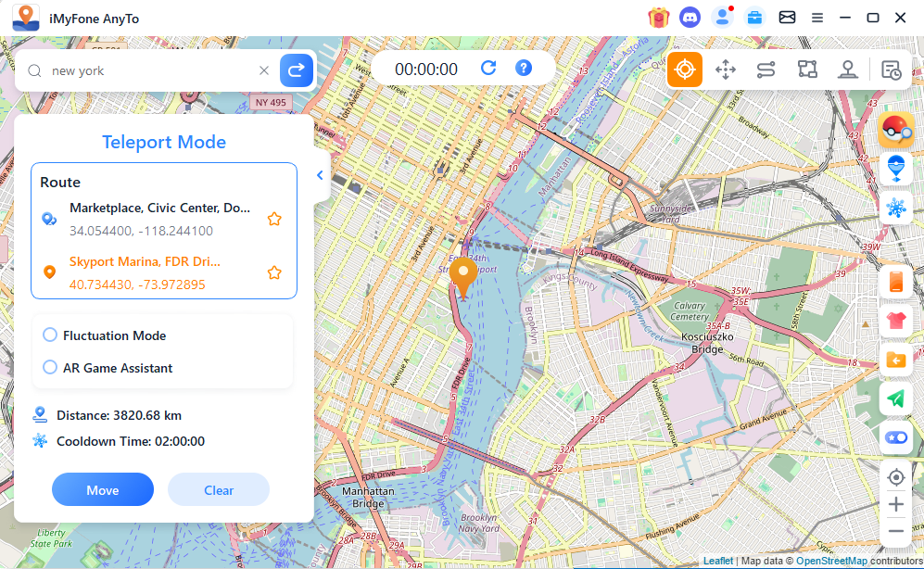This screenshot has height=569, width=924.
Task: Click the Distance: 3820.68 km text
Action: [x=119, y=415]
